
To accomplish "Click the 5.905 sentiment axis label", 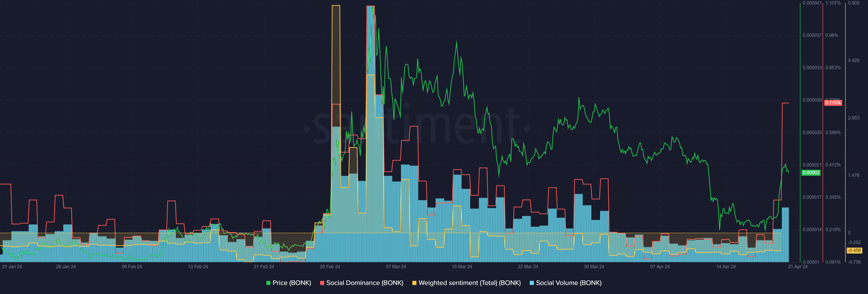I will 854,3.
